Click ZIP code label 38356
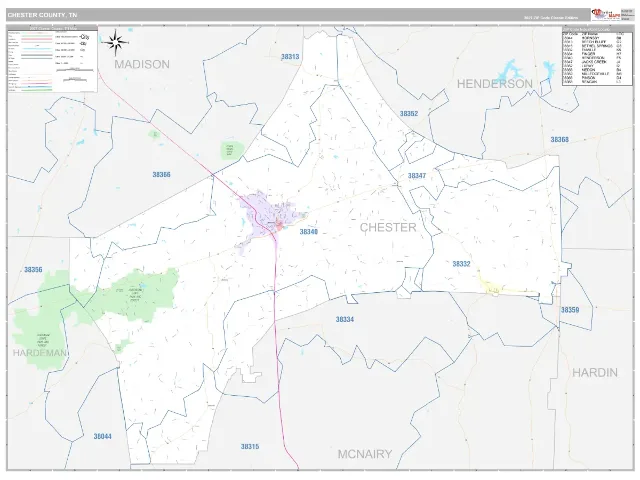The image size is (640, 480). pos(33,269)
